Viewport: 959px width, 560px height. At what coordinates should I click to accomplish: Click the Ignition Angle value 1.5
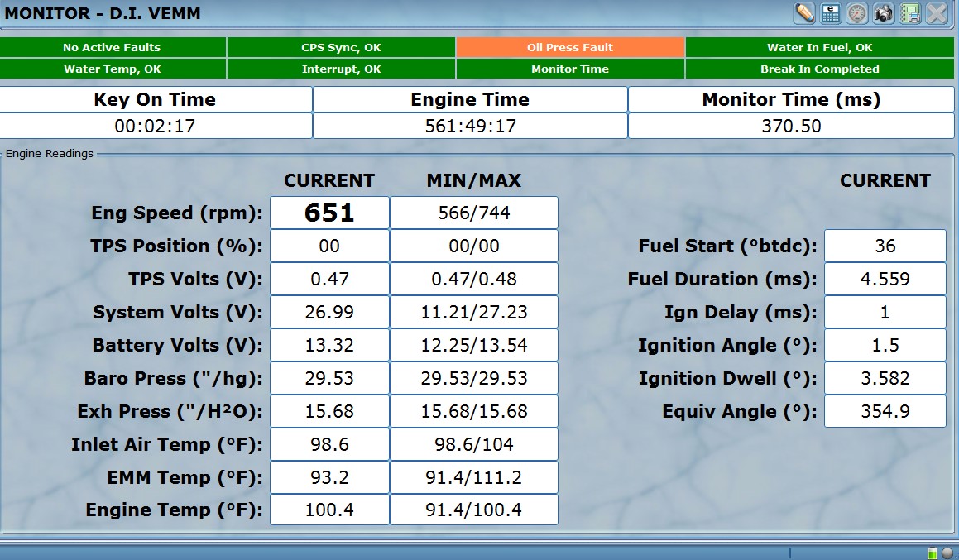(x=885, y=345)
